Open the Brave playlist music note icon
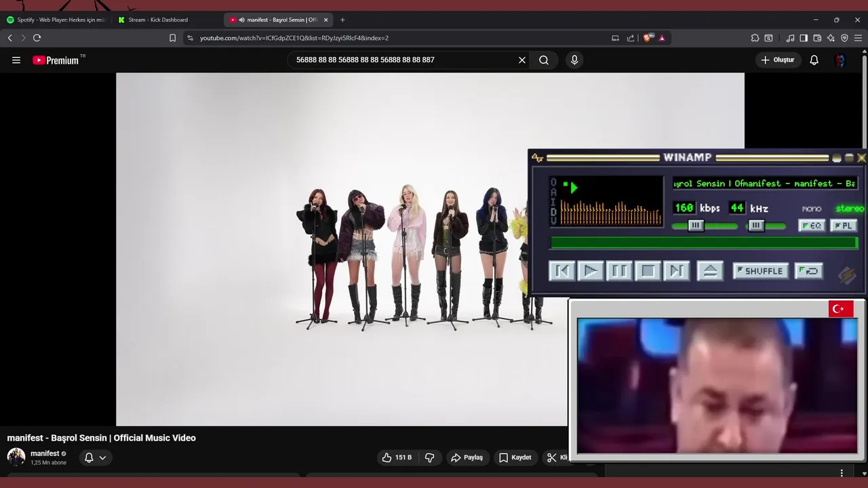868x488 pixels. coord(790,38)
